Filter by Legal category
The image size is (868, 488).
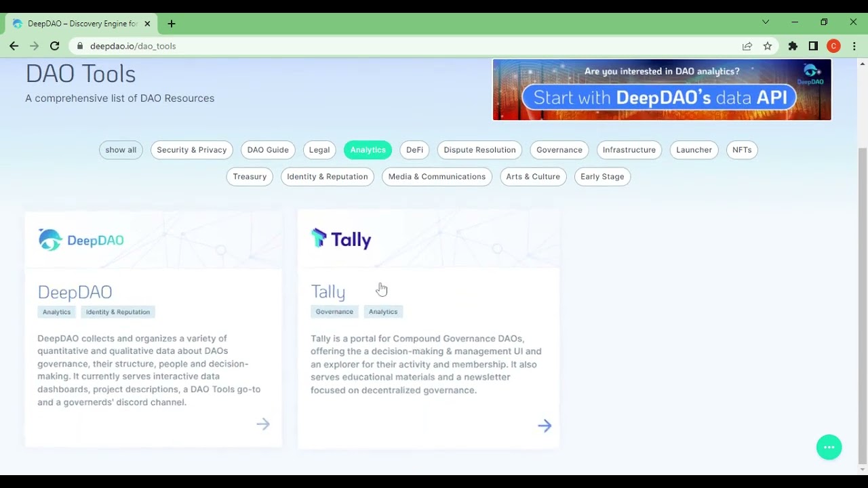tap(319, 150)
